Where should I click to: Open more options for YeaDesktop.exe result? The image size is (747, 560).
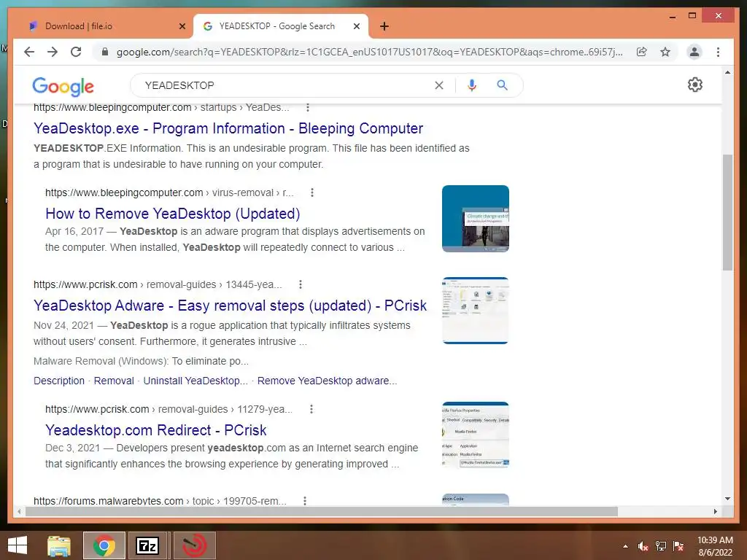[x=308, y=108]
